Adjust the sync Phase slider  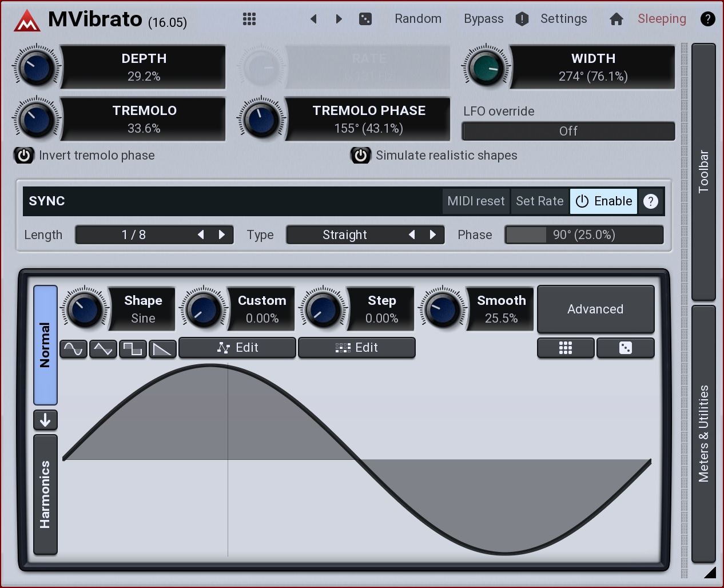click(584, 235)
